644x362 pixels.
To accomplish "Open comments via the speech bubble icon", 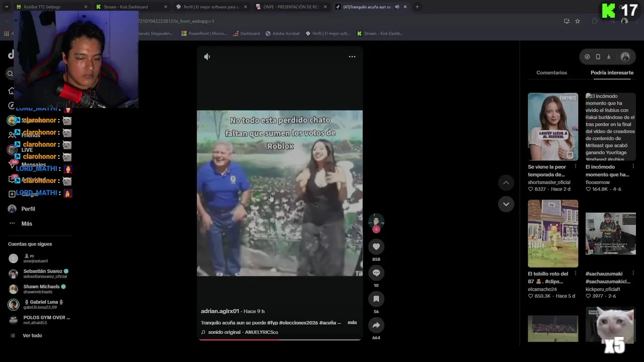I will 376,273.
